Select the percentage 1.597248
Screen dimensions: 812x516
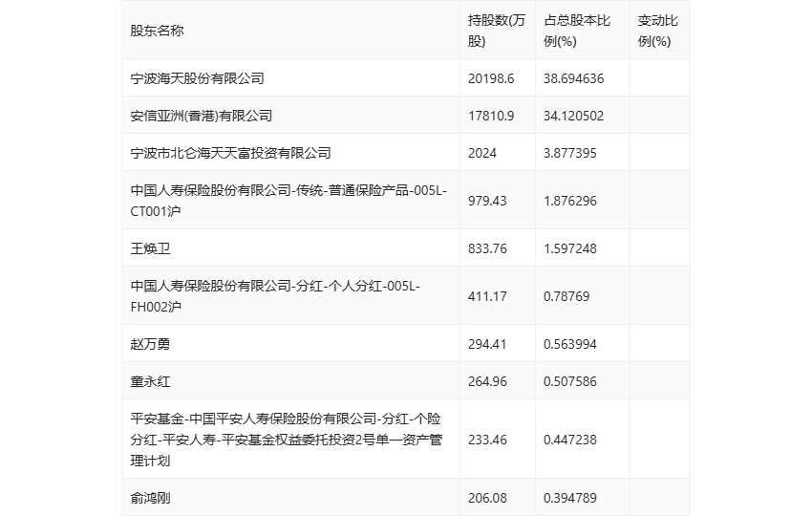tap(570, 248)
